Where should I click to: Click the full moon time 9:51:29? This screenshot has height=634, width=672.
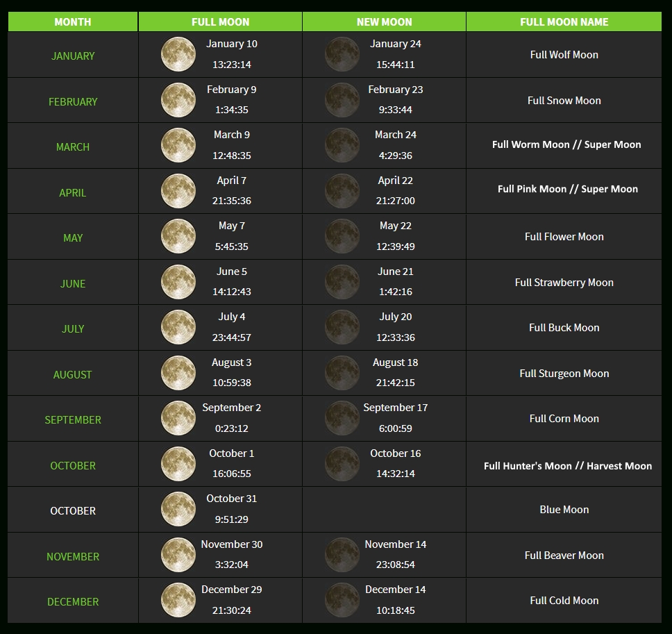click(232, 519)
